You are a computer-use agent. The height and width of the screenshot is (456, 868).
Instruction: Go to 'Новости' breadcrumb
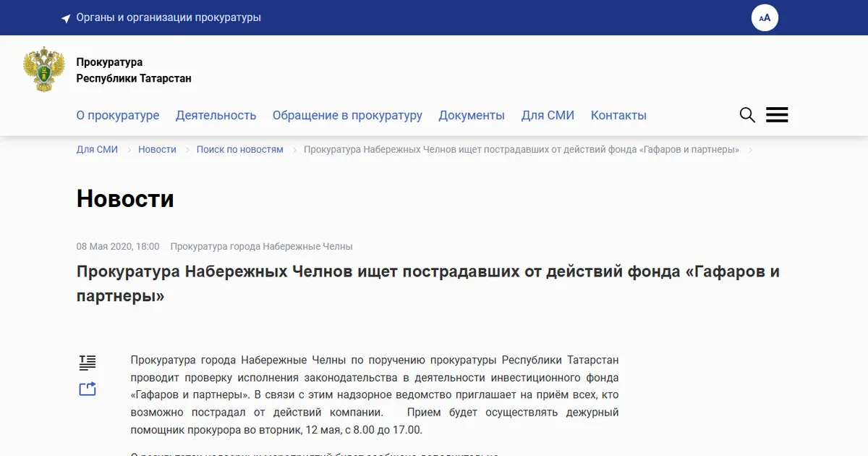[157, 149]
